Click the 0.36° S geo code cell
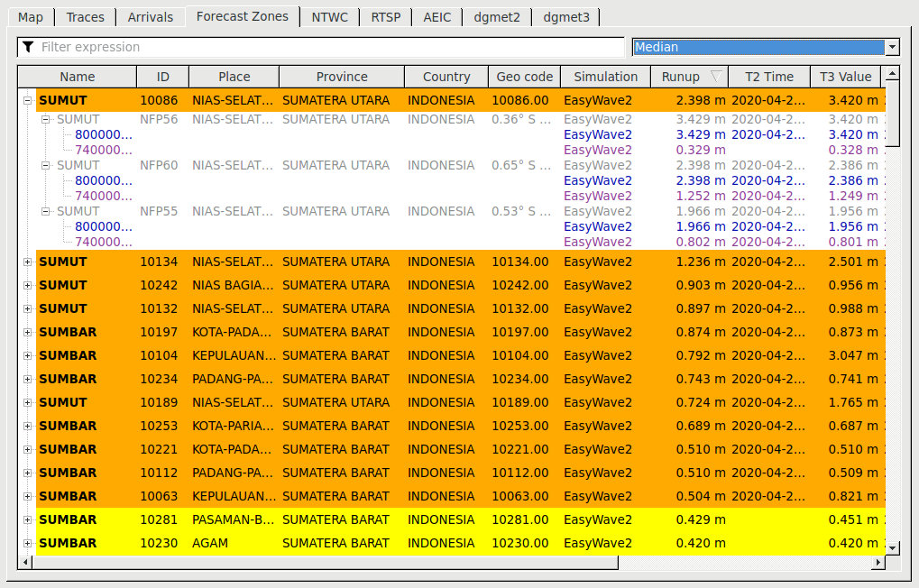This screenshot has width=919, height=588. pos(521,120)
